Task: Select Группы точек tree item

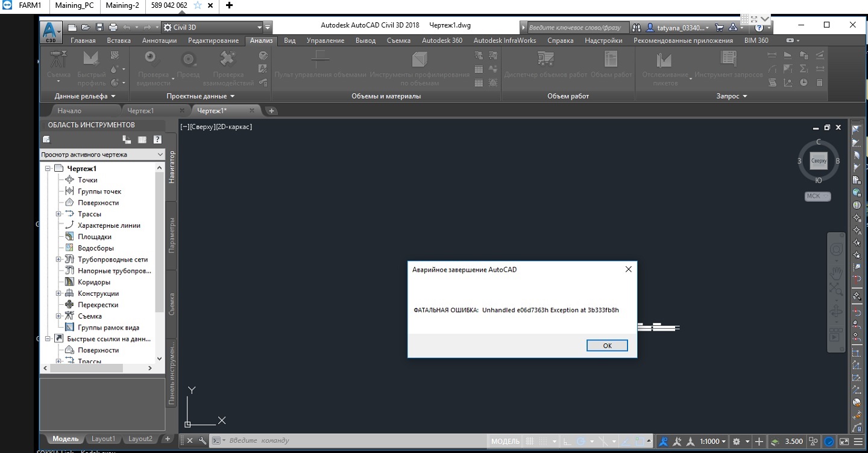Action: click(x=99, y=192)
